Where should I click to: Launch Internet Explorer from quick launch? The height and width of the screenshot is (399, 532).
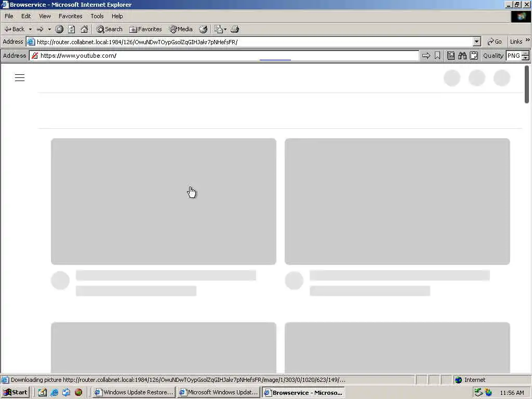click(x=54, y=392)
